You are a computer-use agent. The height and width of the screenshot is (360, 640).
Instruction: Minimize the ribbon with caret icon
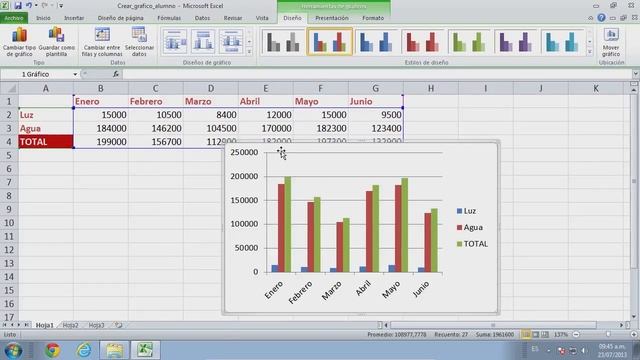coord(590,18)
